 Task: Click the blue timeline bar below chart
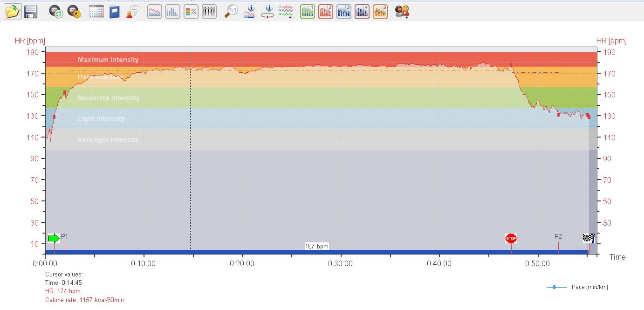317,252
